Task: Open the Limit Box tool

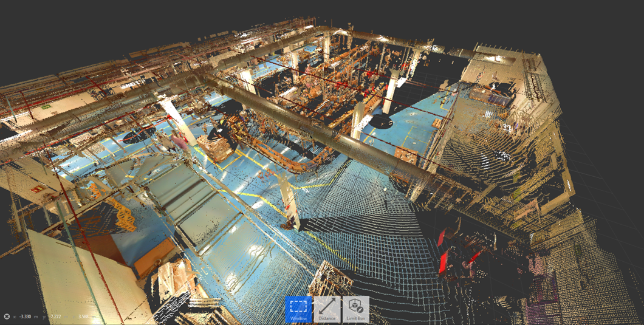Action: point(355,309)
